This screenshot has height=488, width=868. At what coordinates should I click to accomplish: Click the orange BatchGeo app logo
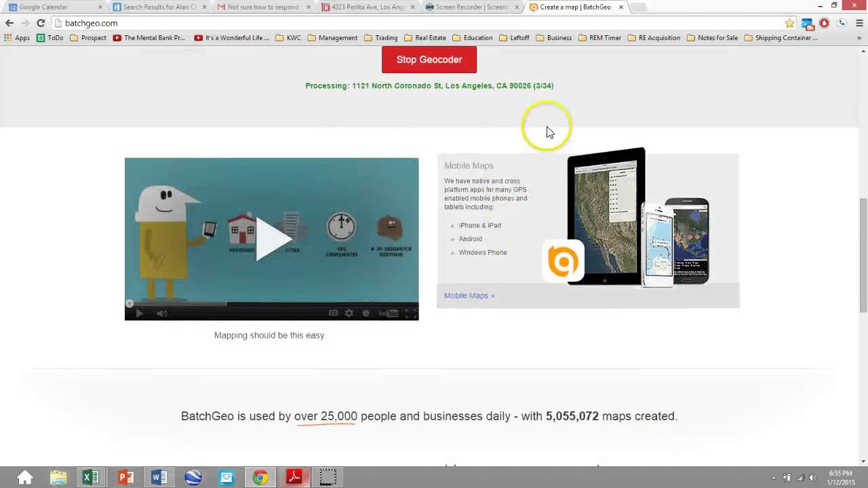point(564,261)
